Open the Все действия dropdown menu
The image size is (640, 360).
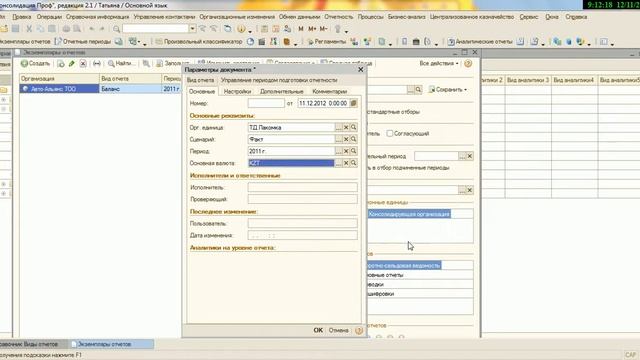coord(439,64)
